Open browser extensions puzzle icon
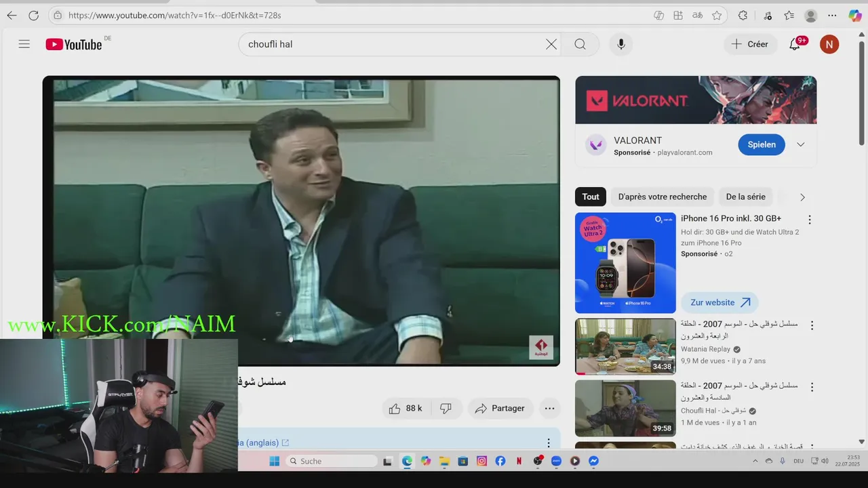Image resolution: width=868 pixels, height=488 pixels. pyautogui.click(x=743, y=15)
